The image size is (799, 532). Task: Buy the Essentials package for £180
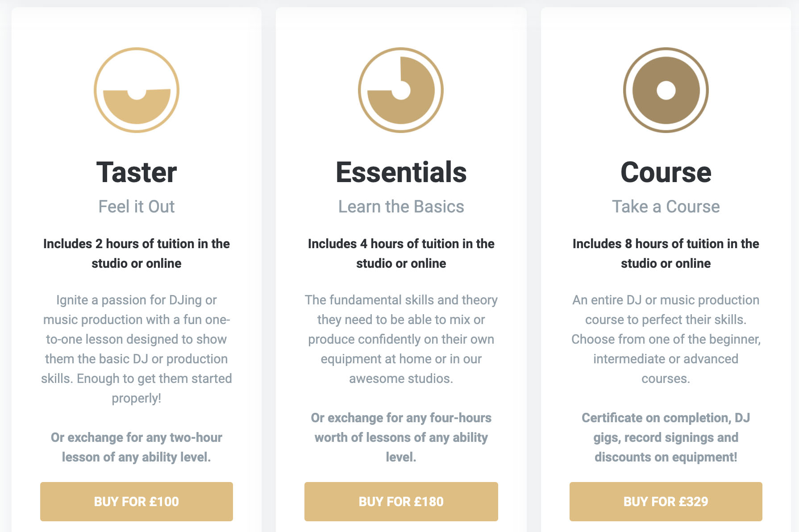(401, 501)
